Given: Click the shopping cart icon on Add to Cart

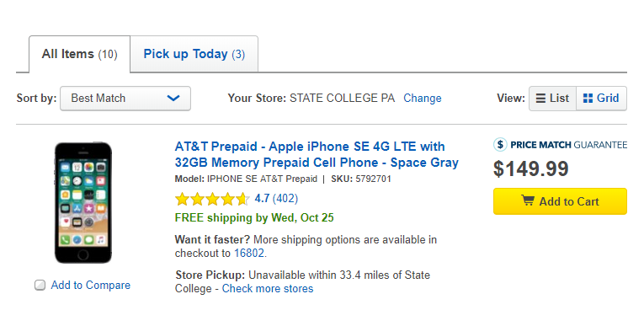Looking at the screenshot, I should click(x=528, y=200).
